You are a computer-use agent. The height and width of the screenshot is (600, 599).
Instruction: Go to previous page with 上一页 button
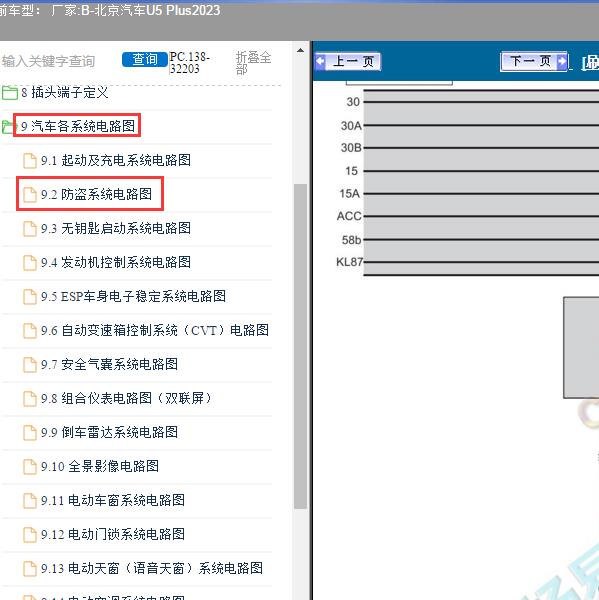[x=348, y=62]
